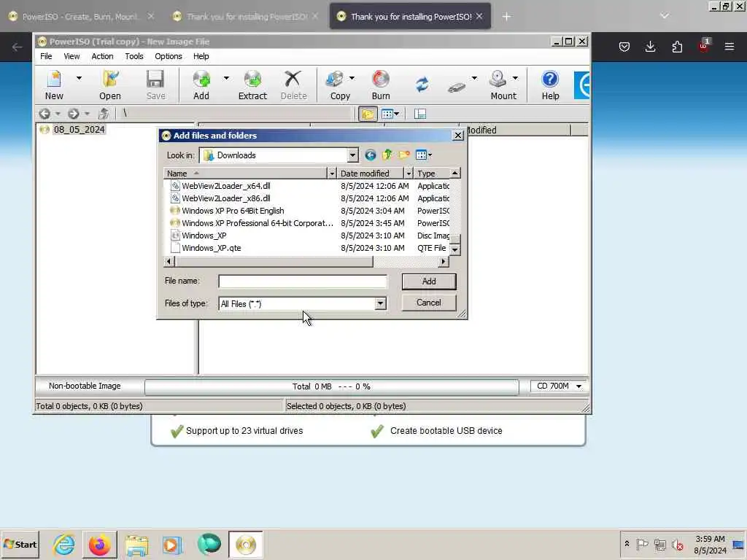Select Windows XP Professional 64-bit Corporate file
Image resolution: width=747 pixels, height=560 pixels.
point(258,223)
